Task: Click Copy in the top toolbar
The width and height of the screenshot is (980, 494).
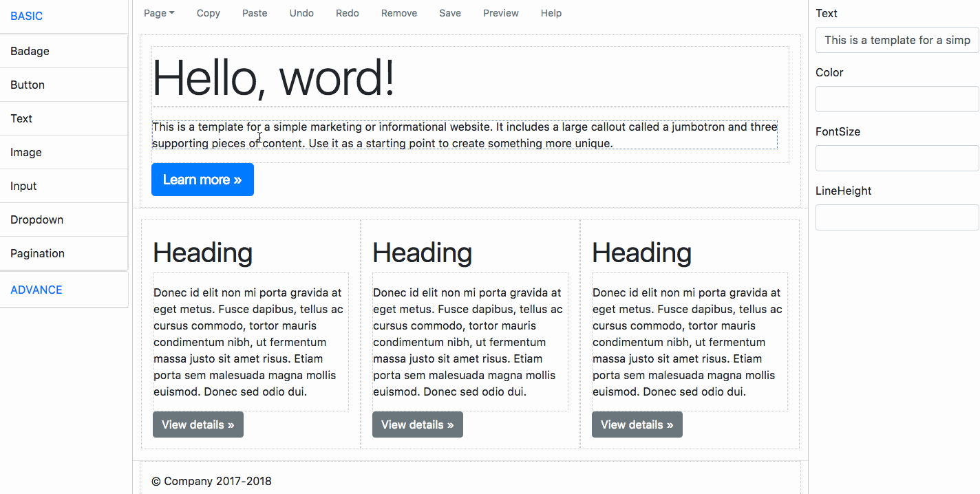Action: click(x=208, y=13)
